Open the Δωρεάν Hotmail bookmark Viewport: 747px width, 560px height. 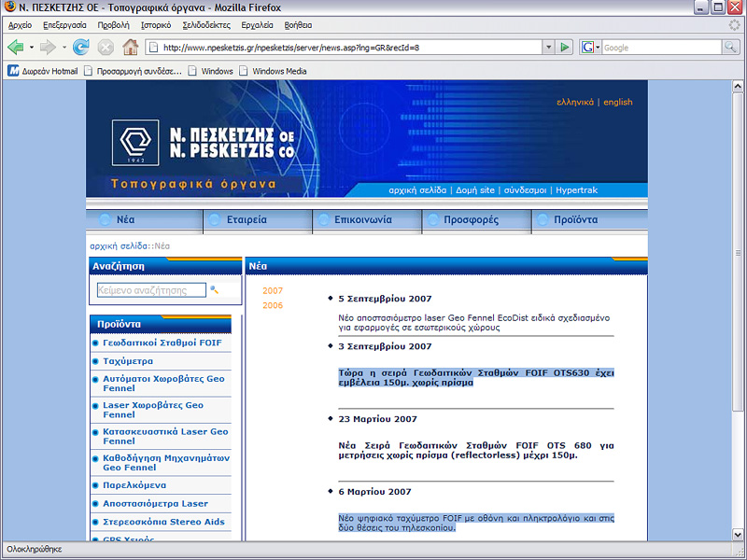tap(42, 71)
